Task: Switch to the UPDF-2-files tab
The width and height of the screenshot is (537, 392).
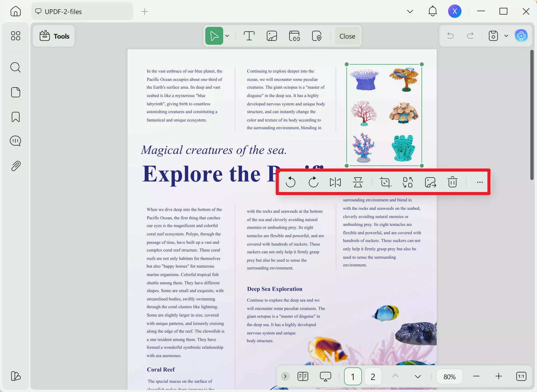Action: pos(82,11)
